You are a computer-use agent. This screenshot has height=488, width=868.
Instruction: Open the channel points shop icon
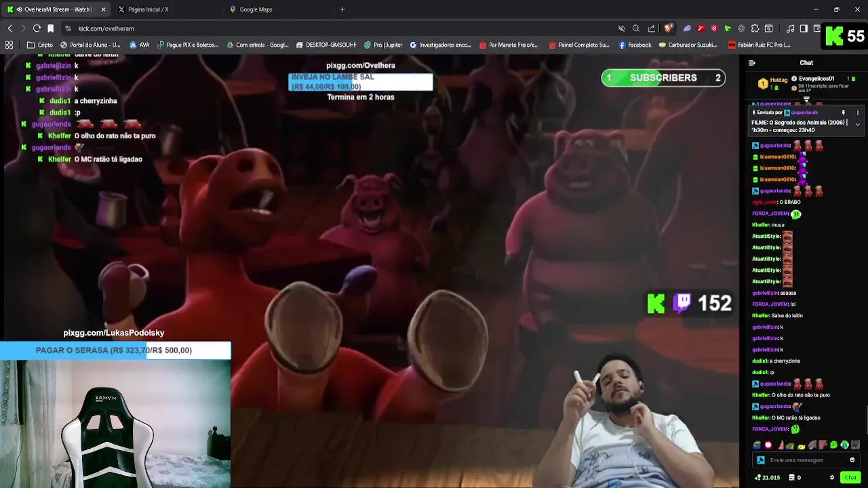coord(792,478)
